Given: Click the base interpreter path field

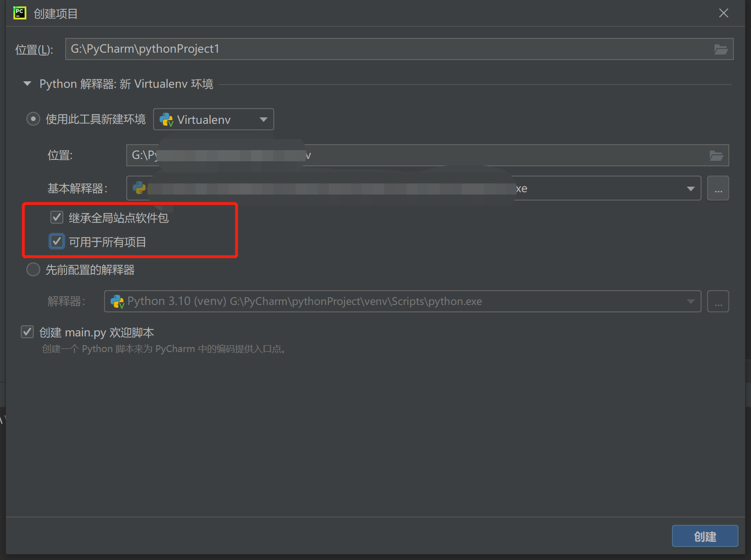Looking at the screenshot, I should pyautogui.click(x=414, y=188).
